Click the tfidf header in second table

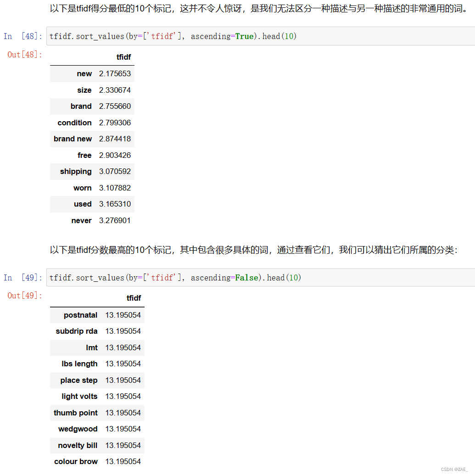(134, 298)
